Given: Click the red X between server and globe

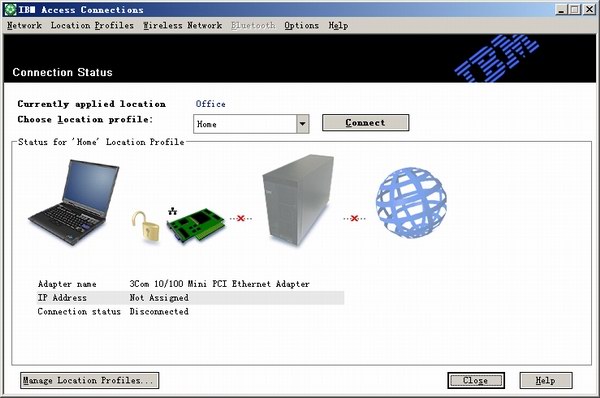Looking at the screenshot, I should tap(354, 218).
